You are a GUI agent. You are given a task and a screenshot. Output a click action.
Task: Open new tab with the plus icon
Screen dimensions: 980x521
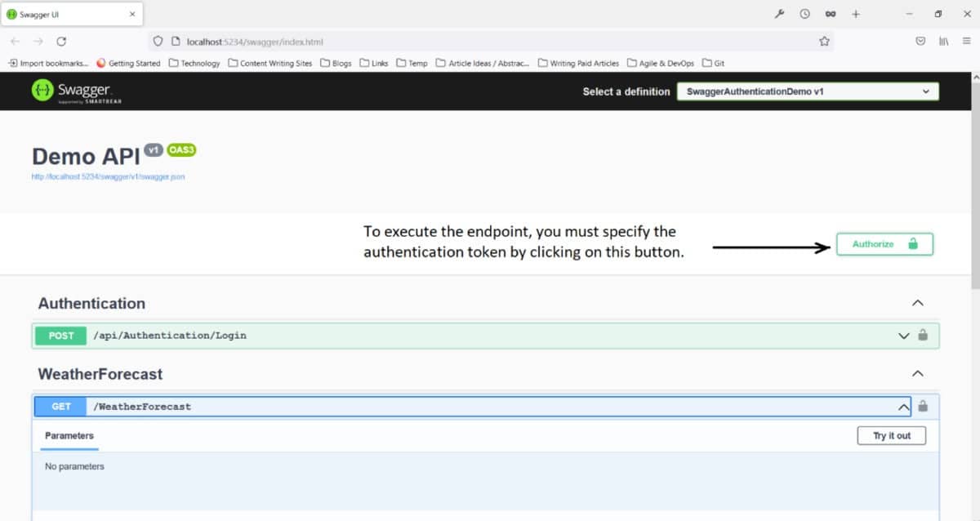pos(856,14)
